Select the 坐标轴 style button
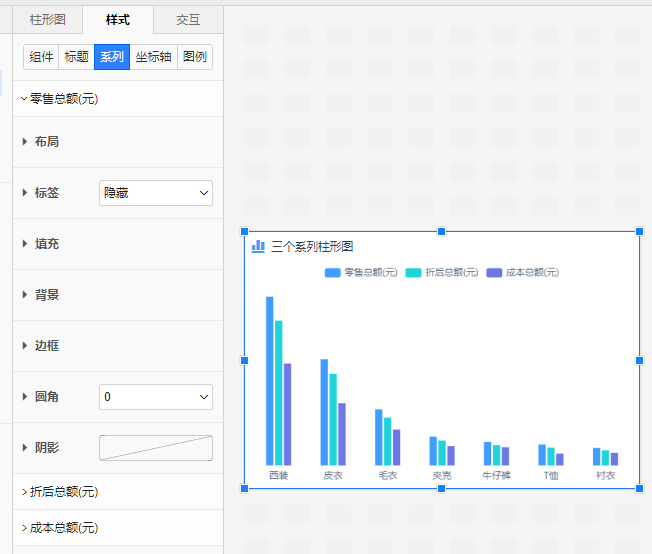This screenshot has width=652, height=554. tap(153, 57)
